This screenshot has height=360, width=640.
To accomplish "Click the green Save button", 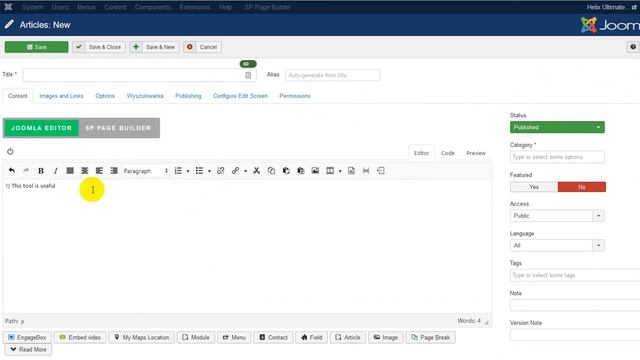I will coord(36,47).
